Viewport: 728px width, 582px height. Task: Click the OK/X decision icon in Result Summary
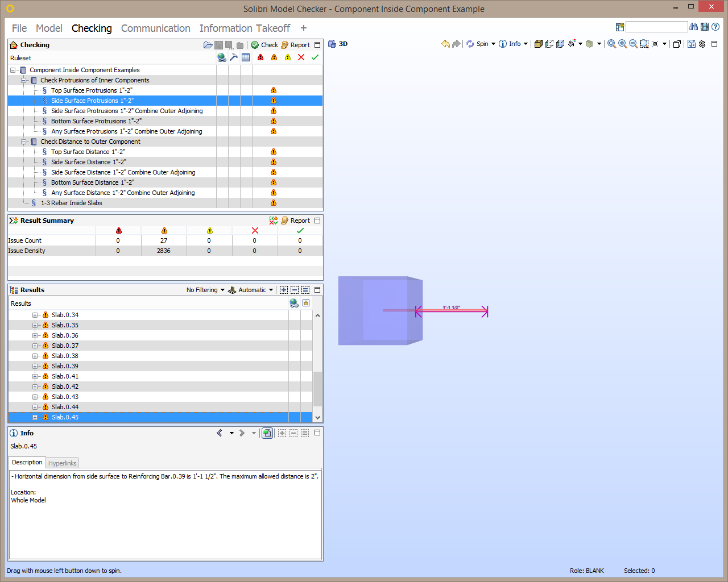[274, 221]
